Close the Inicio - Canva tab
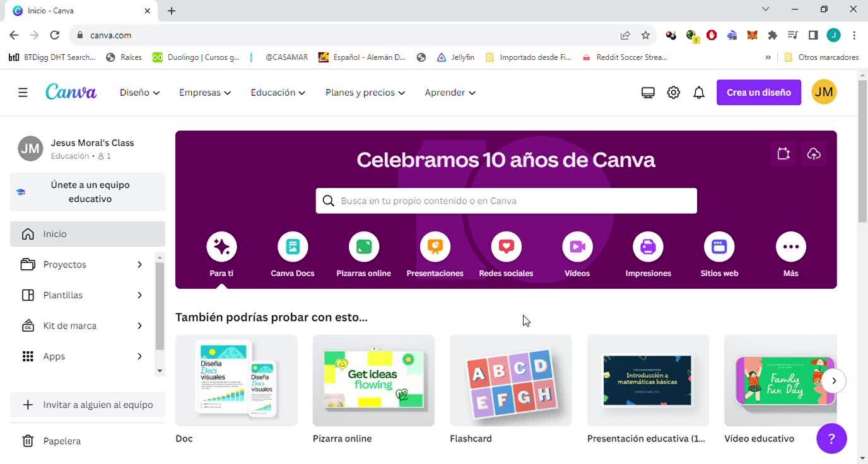The height and width of the screenshot is (464, 868). pyautogui.click(x=148, y=11)
